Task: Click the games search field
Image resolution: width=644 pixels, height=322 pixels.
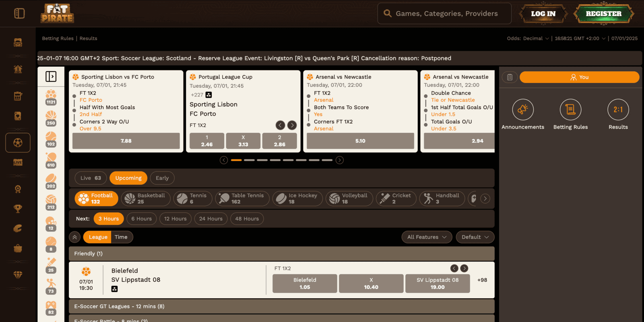Action: (x=444, y=14)
